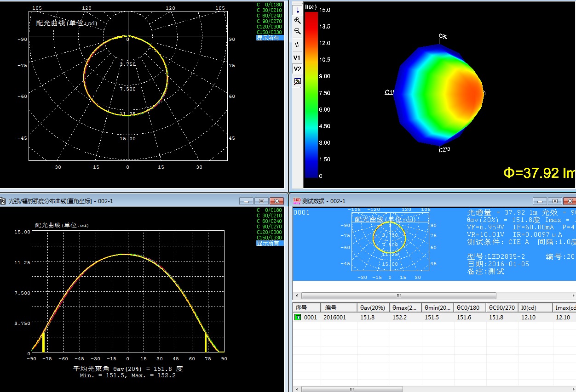The width and height of the screenshot is (576, 392).
Task: Click the zoom in magnifier icon
Action: pos(297,21)
